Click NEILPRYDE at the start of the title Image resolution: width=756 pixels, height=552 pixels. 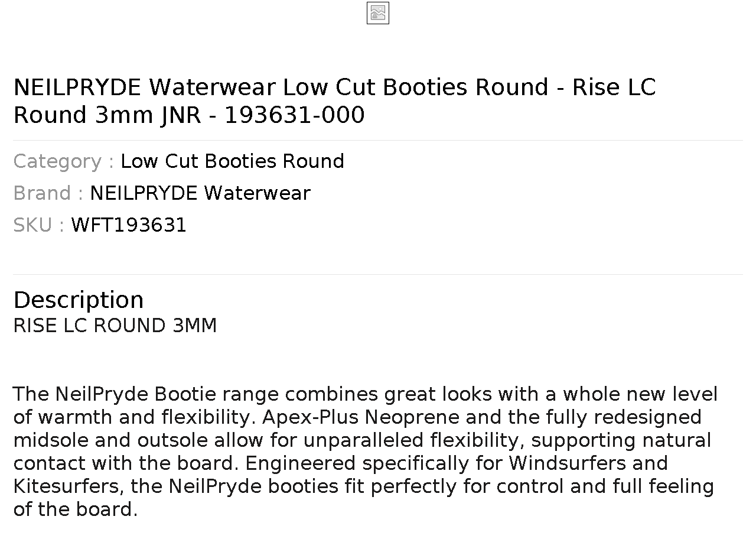77,87
